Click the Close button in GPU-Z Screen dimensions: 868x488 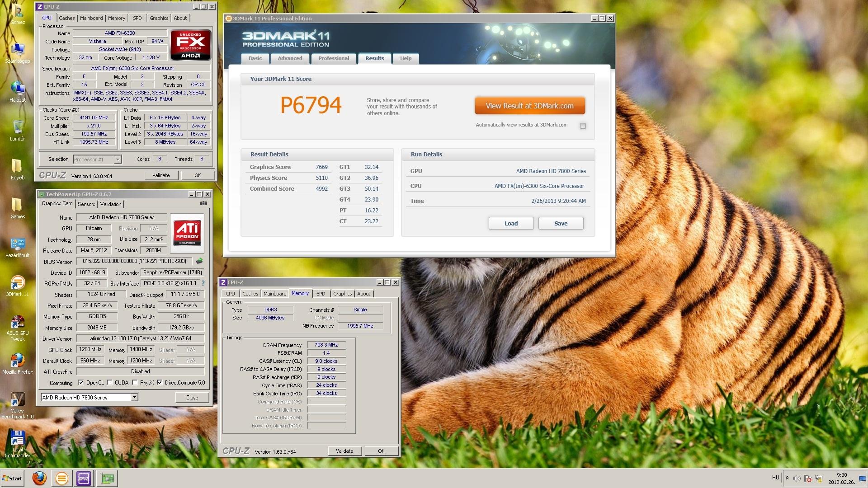[192, 398]
